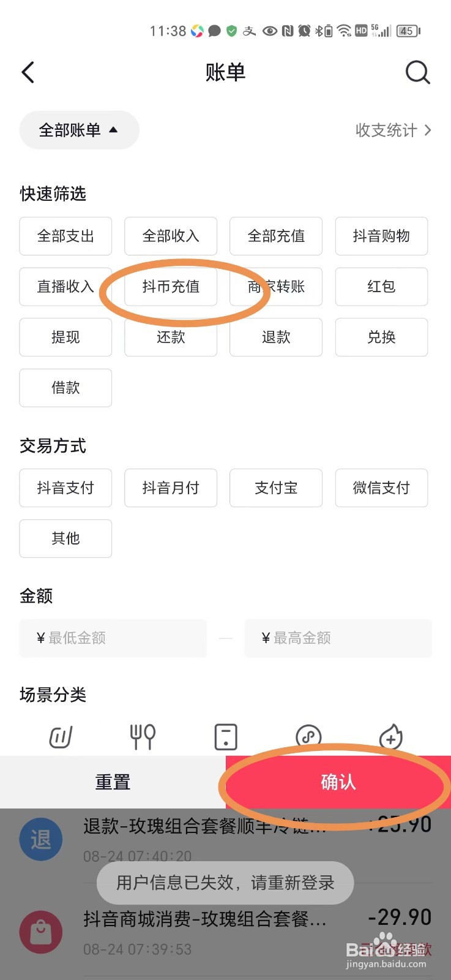Focus the 最低金额 input field
451x980 pixels.
click(113, 638)
